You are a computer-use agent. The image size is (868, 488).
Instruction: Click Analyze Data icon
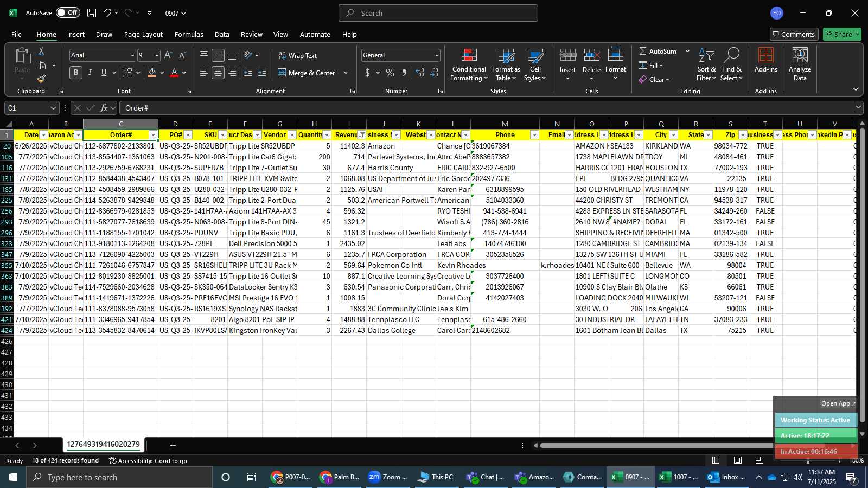pos(800,55)
